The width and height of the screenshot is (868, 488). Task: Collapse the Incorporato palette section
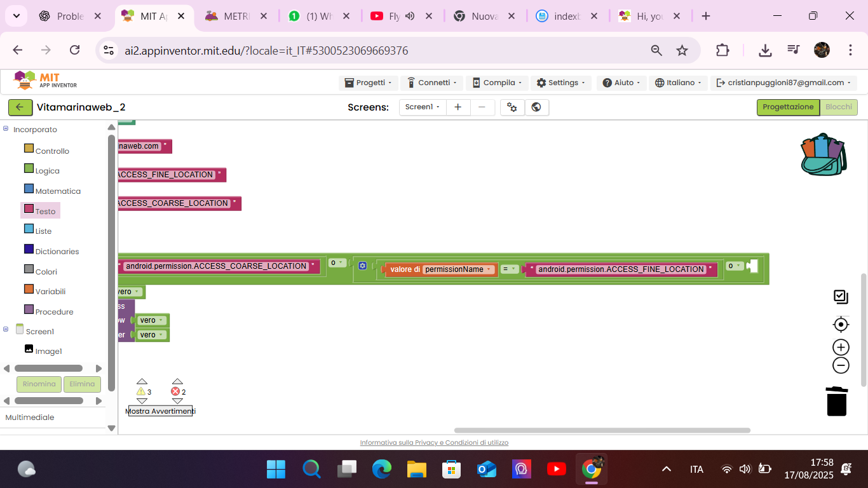[x=6, y=129]
